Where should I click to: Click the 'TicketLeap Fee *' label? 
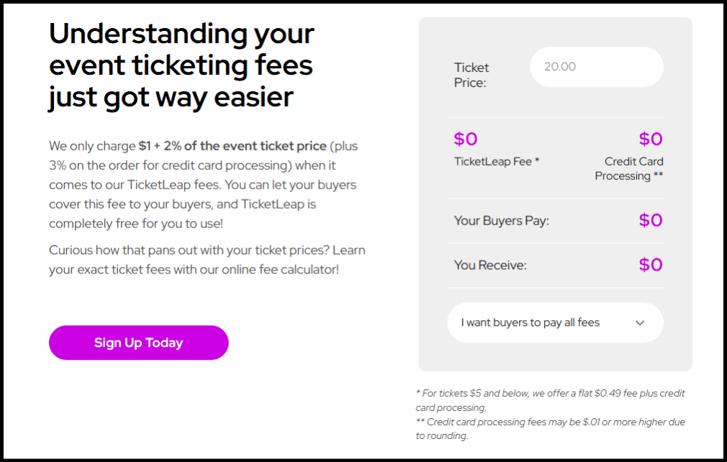497,161
